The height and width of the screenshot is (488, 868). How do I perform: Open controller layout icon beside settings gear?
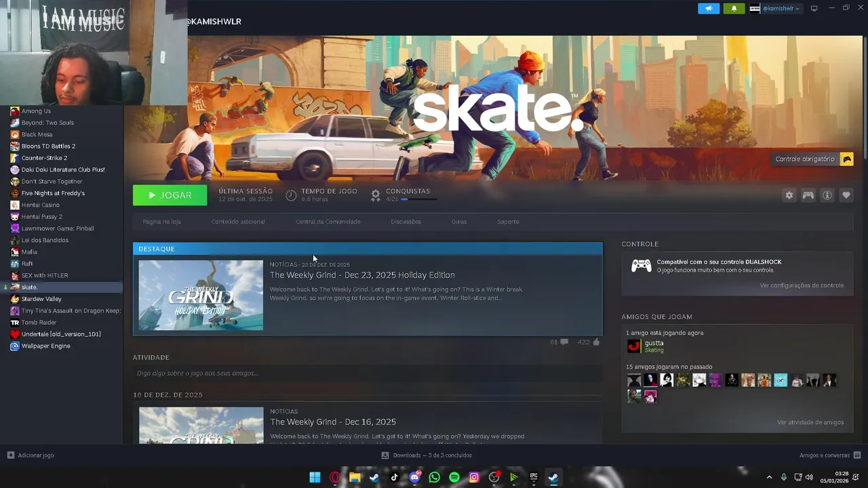808,195
